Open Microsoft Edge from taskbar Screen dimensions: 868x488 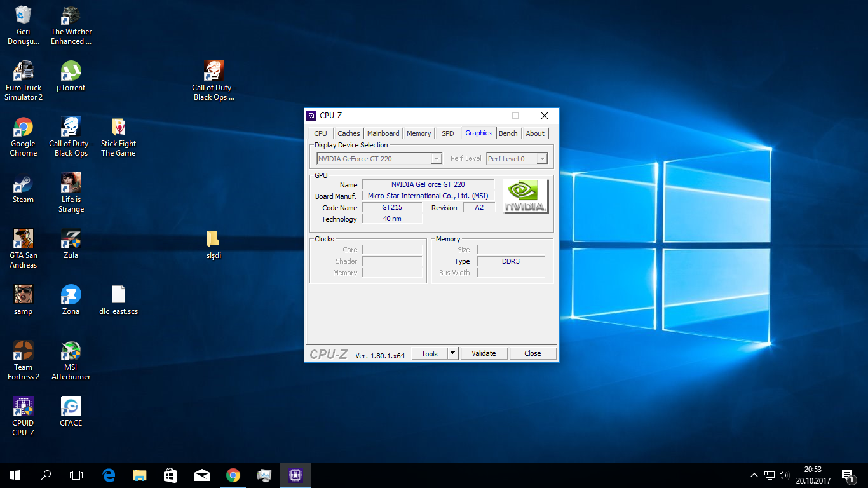109,475
